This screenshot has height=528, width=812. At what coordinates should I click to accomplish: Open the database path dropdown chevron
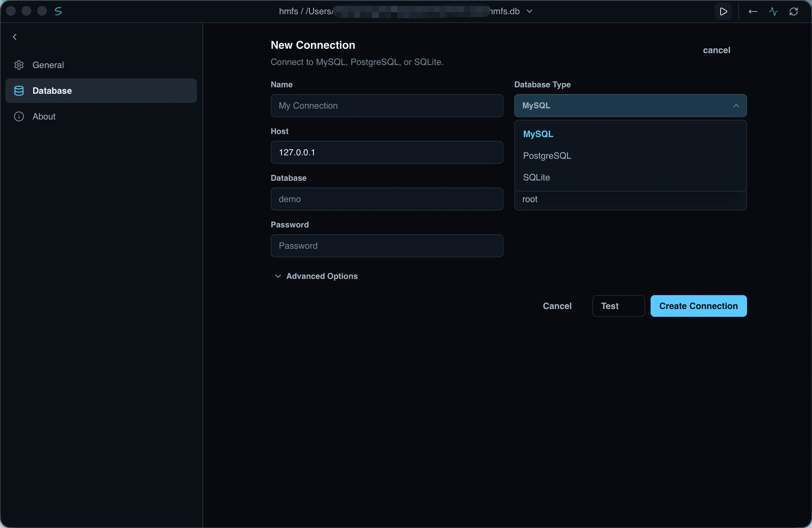click(x=529, y=11)
